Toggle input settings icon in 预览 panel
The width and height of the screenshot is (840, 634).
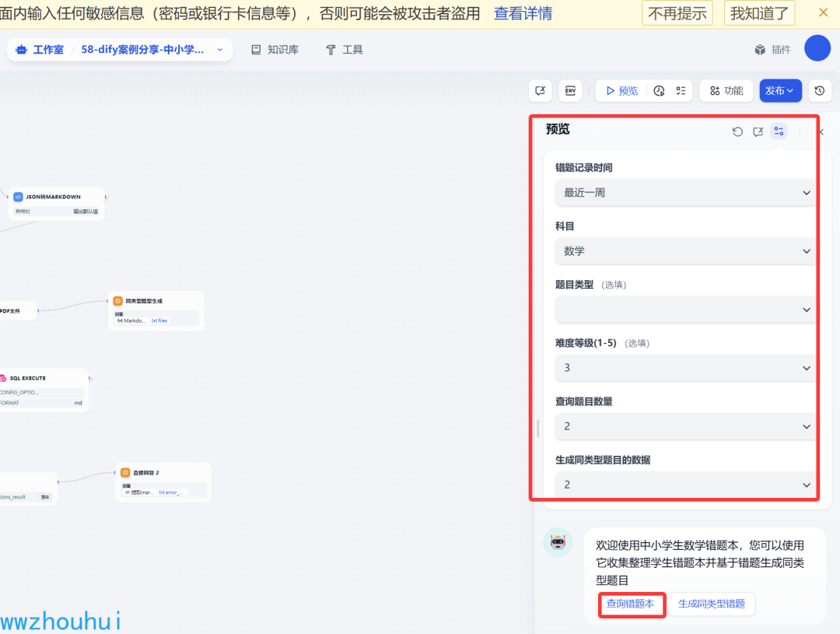coord(779,131)
